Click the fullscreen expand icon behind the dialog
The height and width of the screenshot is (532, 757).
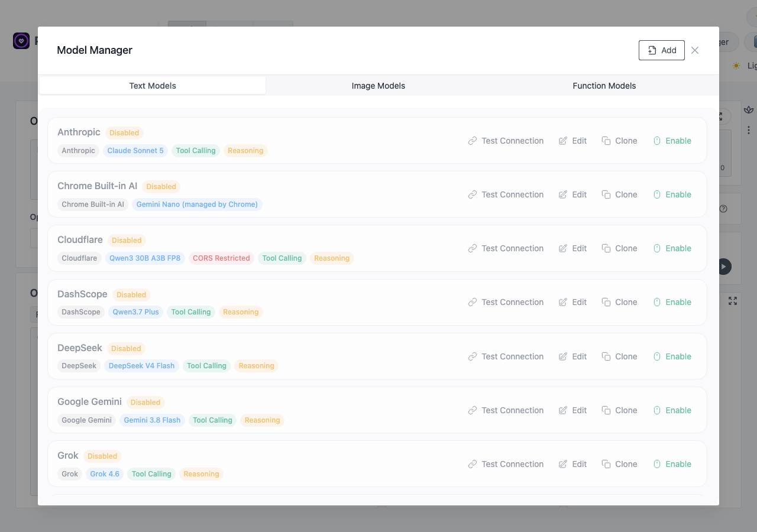pos(733,301)
